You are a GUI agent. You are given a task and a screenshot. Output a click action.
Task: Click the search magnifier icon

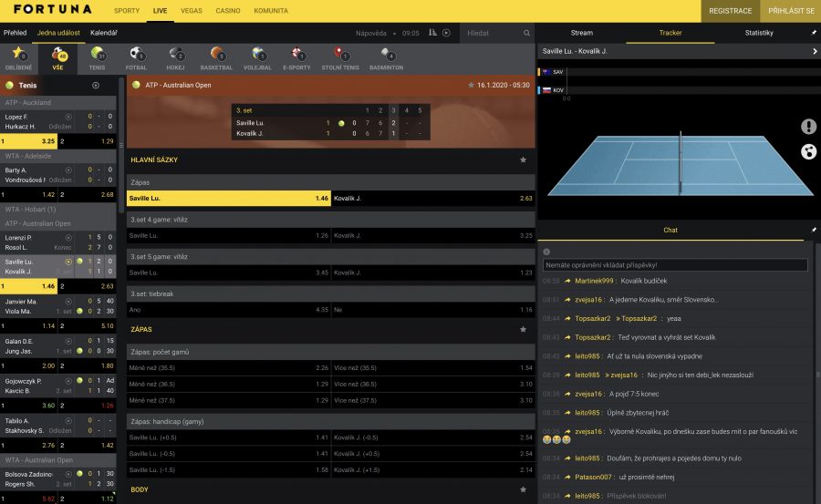click(x=527, y=33)
